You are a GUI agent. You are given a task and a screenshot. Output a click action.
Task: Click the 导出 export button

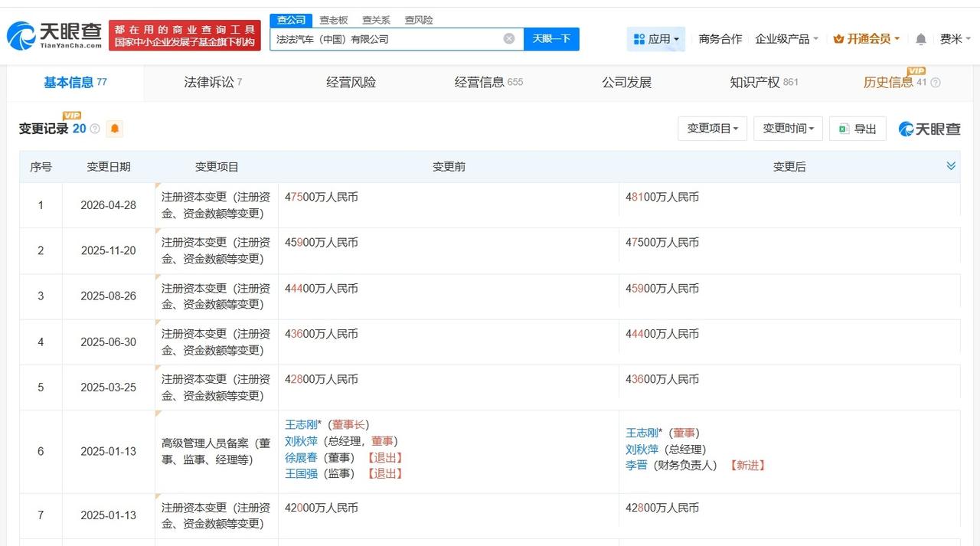click(857, 129)
